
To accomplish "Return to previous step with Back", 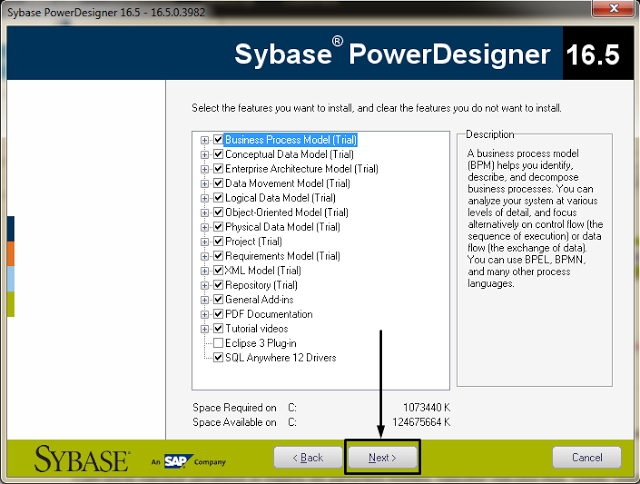I will pyautogui.click(x=308, y=457).
